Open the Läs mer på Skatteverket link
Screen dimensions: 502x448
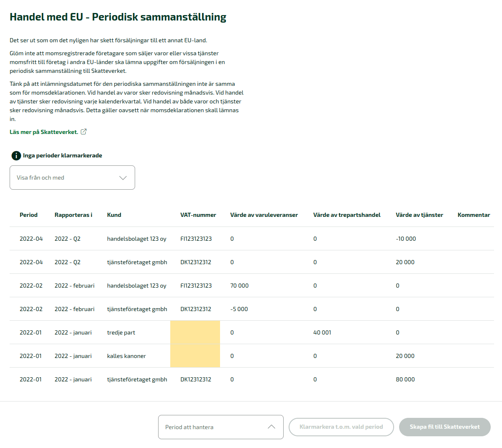[44, 132]
